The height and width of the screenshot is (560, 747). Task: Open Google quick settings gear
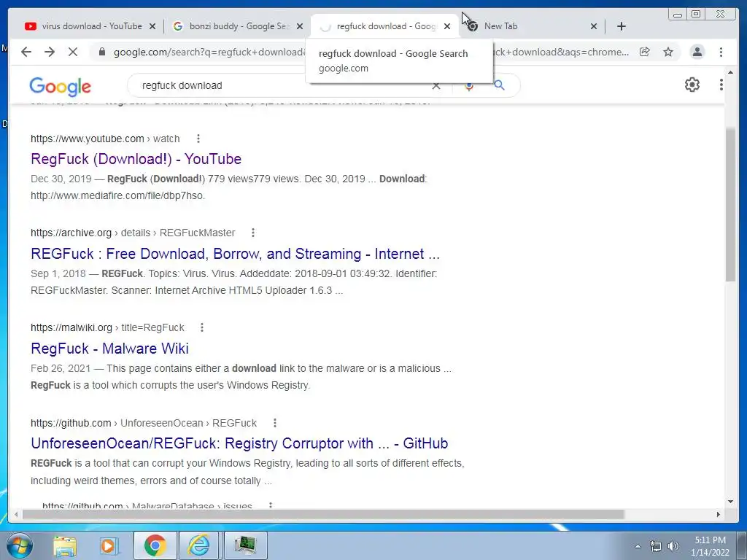click(x=692, y=85)
